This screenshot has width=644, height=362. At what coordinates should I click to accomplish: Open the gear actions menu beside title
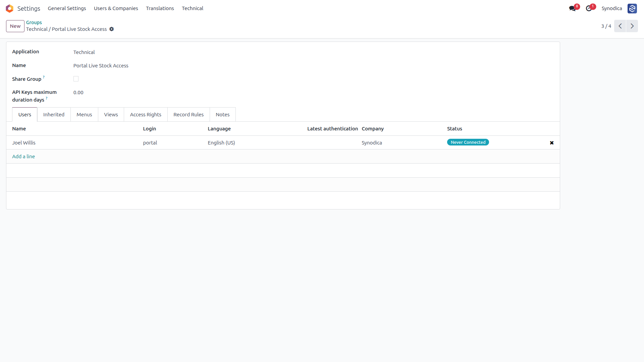coord(112,29)
